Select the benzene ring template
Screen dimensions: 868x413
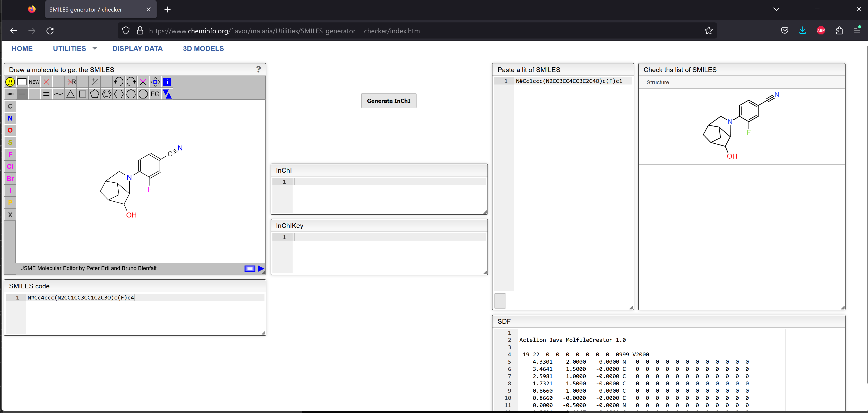[x=107, y=94]
